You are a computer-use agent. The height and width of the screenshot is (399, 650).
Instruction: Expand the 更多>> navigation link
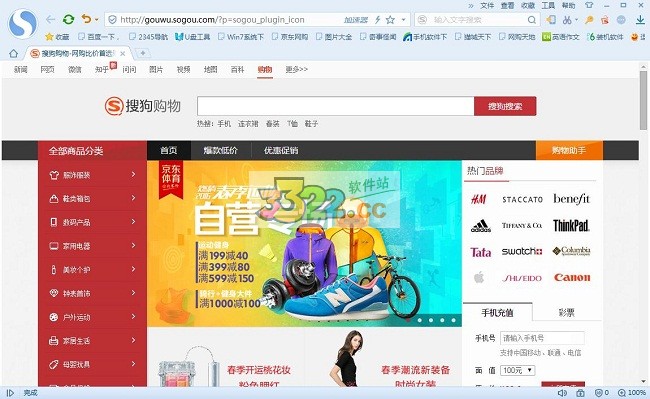pos(296,69)
